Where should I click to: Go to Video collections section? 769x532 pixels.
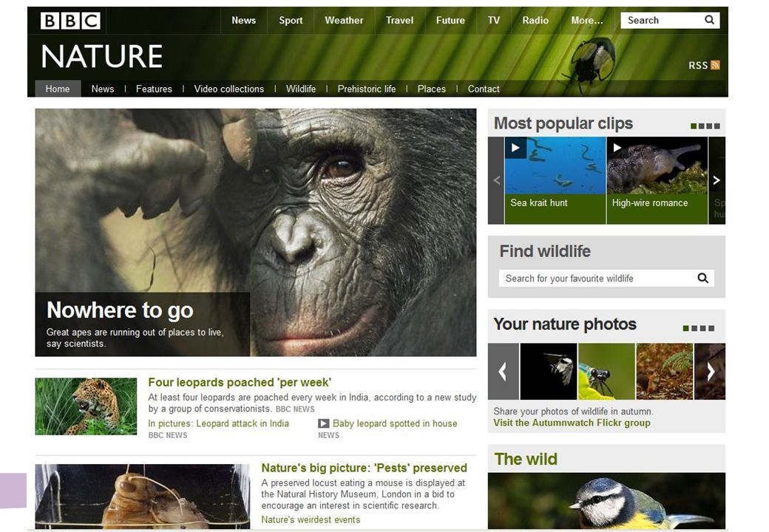[229, 89]
